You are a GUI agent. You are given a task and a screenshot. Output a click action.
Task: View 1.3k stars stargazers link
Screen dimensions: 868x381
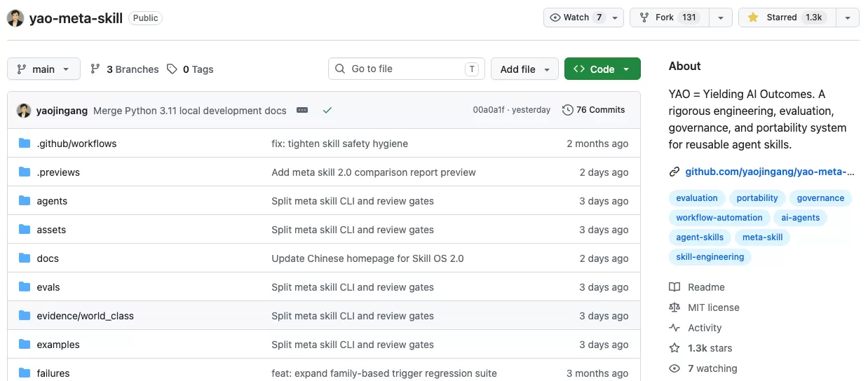[x=700, y=348]
